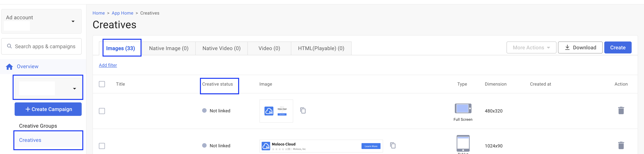The width and height of the screenshot is (644, 154).
Task: Copy the 480x320 creative image
Action: tap(303, 111)
